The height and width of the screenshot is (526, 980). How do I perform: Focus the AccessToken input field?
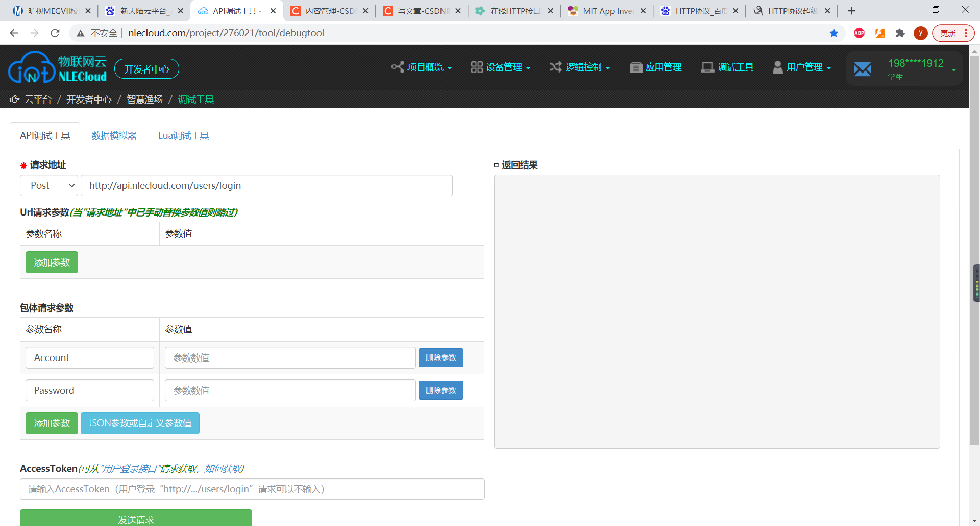click(x=252, y=489)
